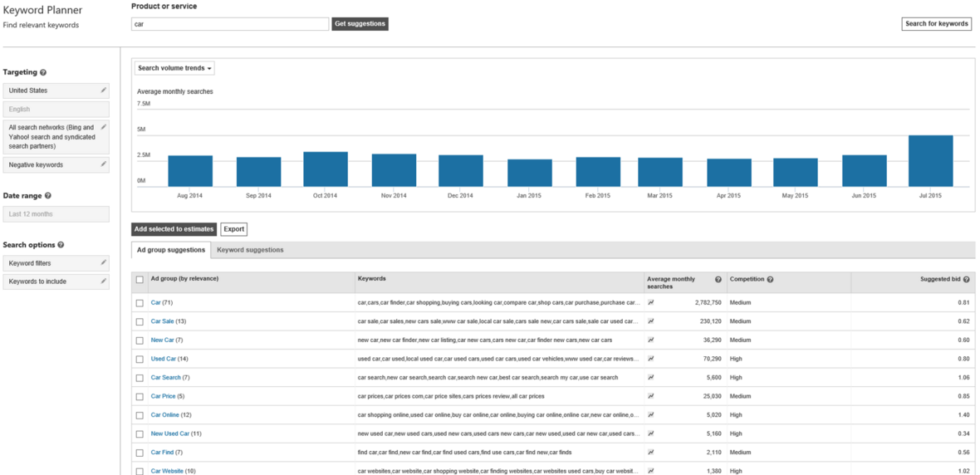Open the Last 12 months date range field
This screenshot has width=980, height=475.
(56, 213)
